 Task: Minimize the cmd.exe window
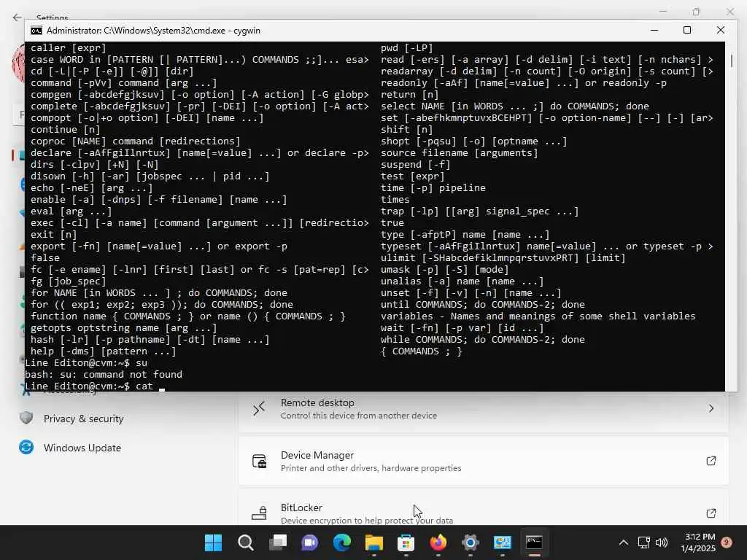(x=654, y=31)
